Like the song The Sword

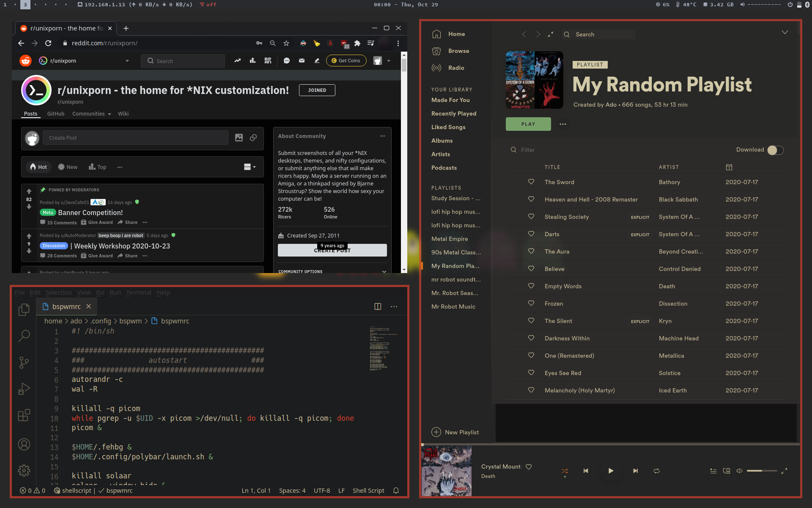pyautogui.click(x=531, y=182)
